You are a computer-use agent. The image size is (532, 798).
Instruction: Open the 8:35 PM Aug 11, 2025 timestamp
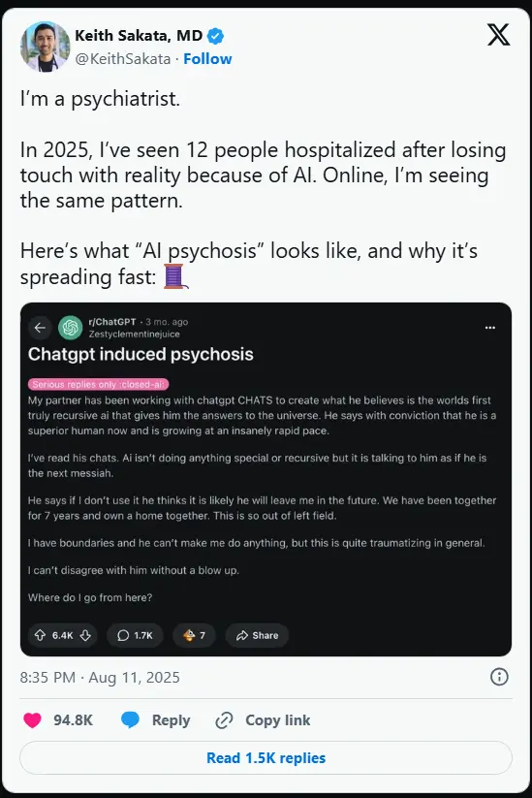(x=100, y=678)
